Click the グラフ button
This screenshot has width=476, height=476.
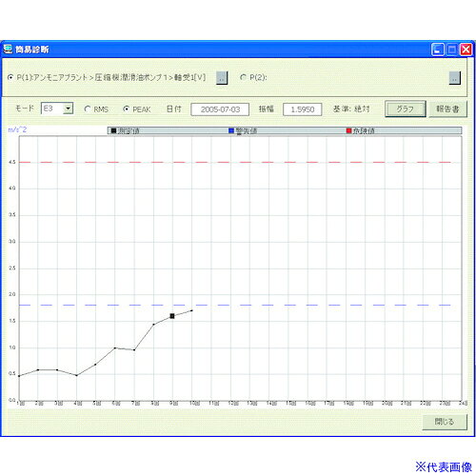point(406,109)
